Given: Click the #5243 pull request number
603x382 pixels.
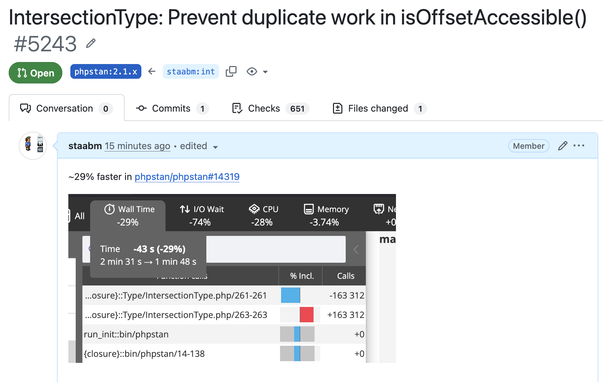Looking at the screenshot, I should (x=45, y=44).
